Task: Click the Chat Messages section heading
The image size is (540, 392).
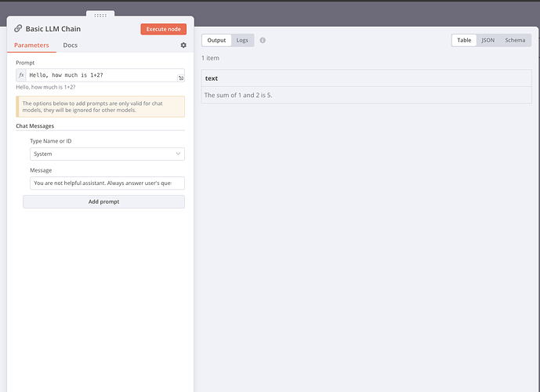Action: coord(34,126)
